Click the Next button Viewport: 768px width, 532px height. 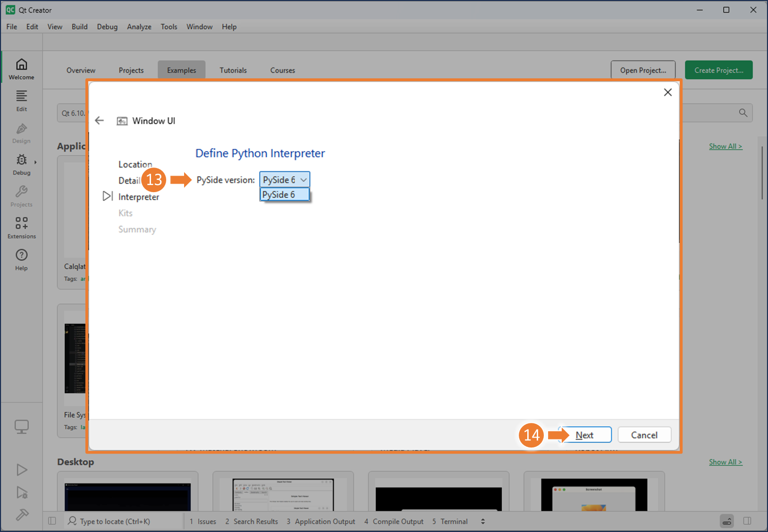pyautogui.click(x=585, y=435)
